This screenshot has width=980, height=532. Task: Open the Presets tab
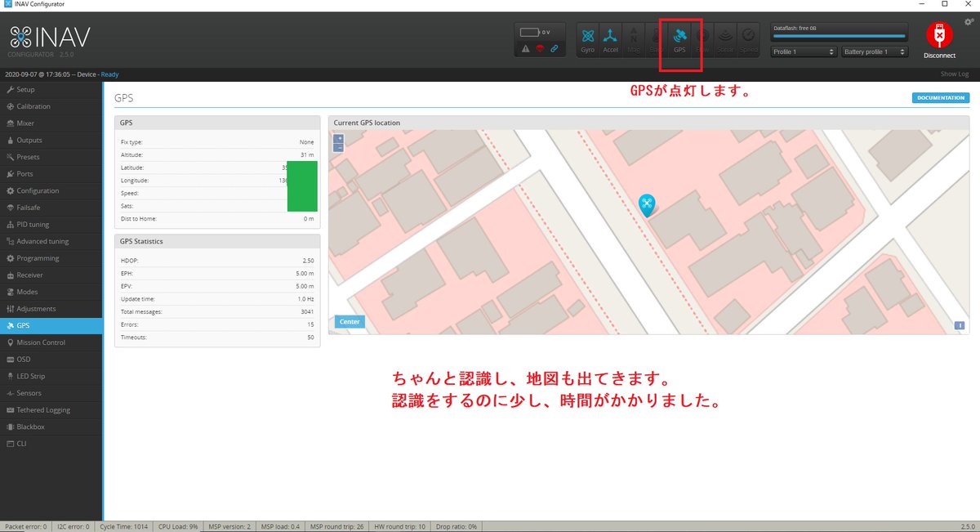pos(51,157)
